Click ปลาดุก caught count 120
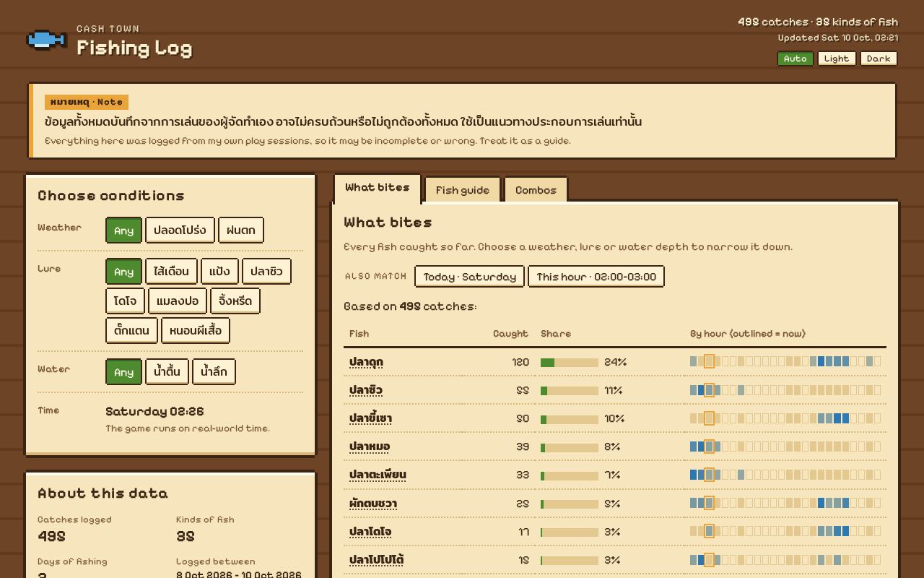924x578 pixels. pyautogui.click(x=520, y=362)
